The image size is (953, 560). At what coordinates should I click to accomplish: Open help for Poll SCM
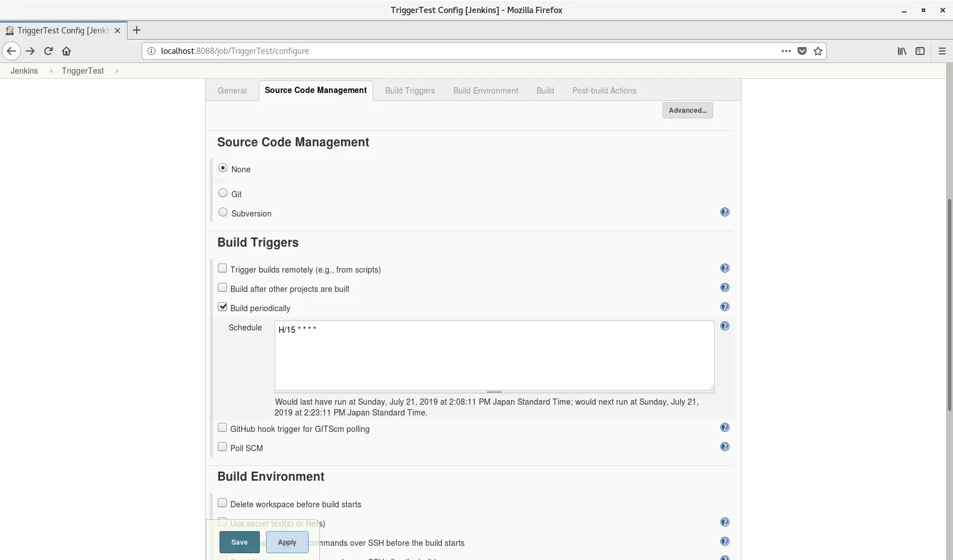725,447
